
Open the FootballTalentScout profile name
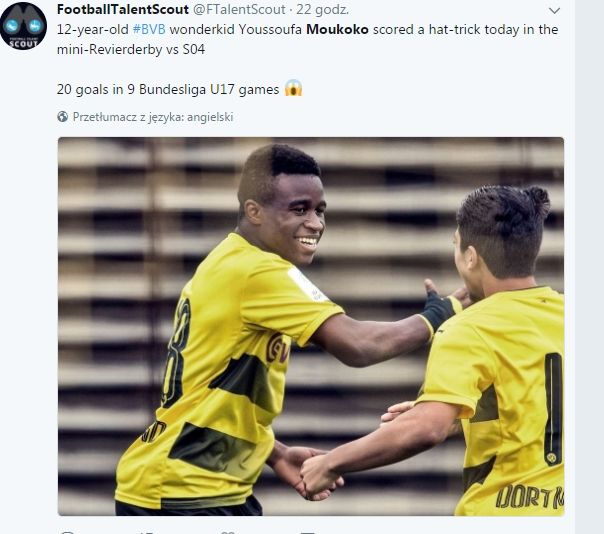click(x=123, y=9)
